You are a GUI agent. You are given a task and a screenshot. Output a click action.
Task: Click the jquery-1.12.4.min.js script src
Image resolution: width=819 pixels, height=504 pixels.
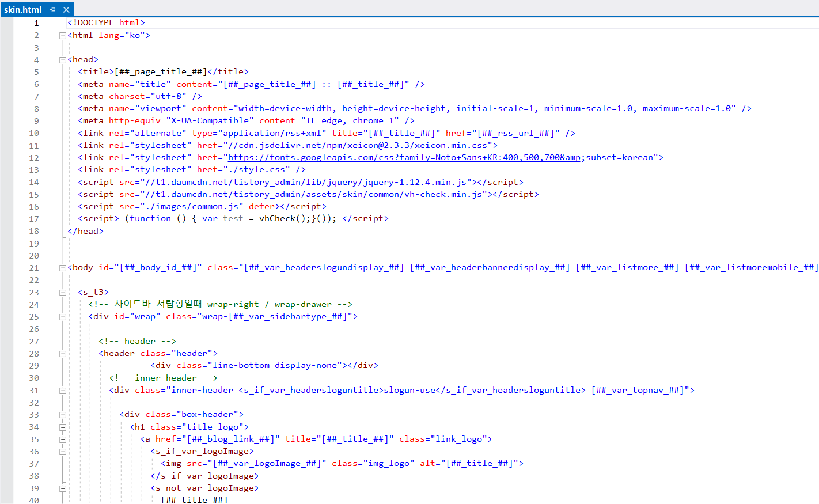[x=305, y=182]
